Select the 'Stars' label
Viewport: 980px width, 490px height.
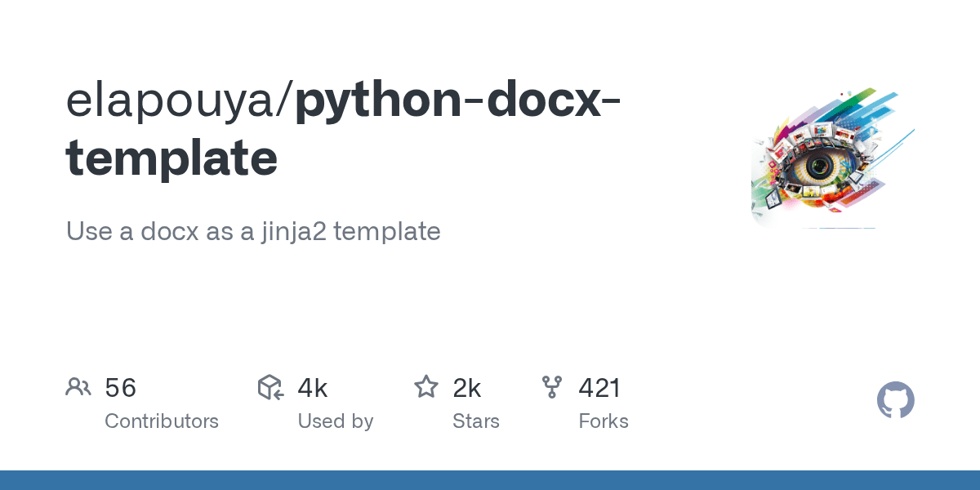[x=476, y=421]
